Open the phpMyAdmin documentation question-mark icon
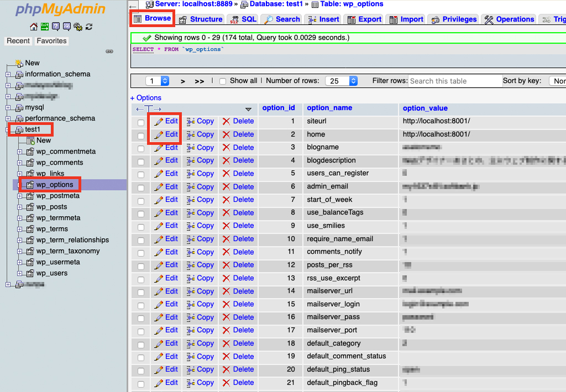566x392 pixels. (56, 27)
